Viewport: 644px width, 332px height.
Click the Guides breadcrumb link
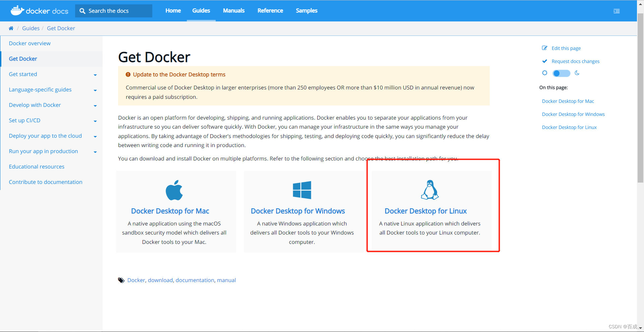[31, 28]
